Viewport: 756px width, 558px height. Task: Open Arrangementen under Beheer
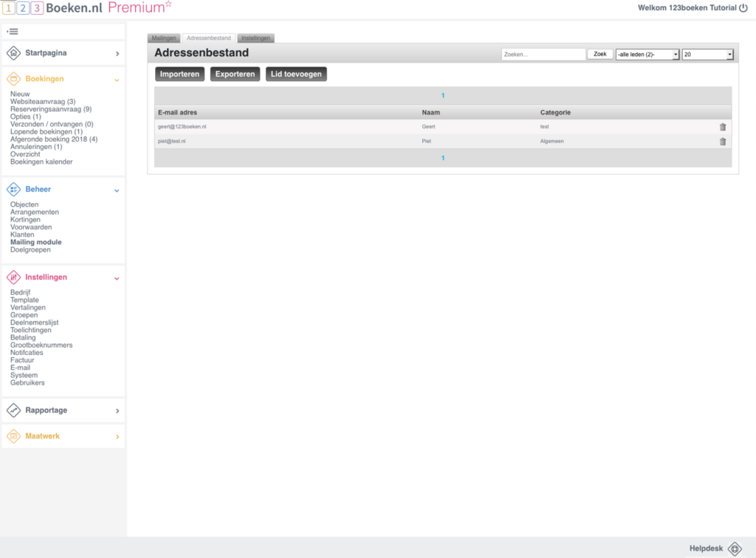click(34, 212)
